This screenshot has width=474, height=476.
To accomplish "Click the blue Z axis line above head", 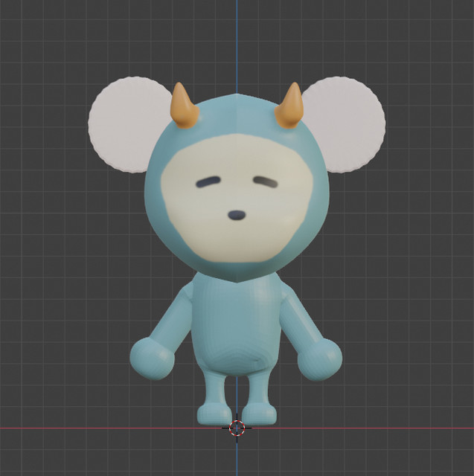I will pyautogui.click(x=237, y=37).
